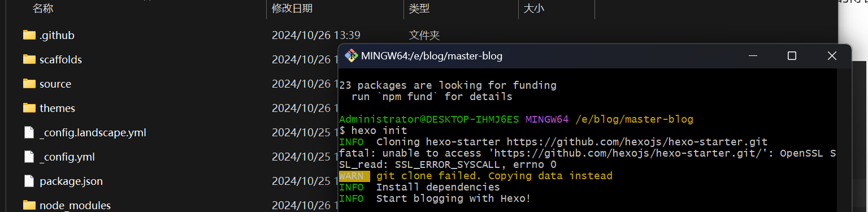This screenshot has height=212, width=868.
Task: Click the node_modules folder icon
Action: 29,205
